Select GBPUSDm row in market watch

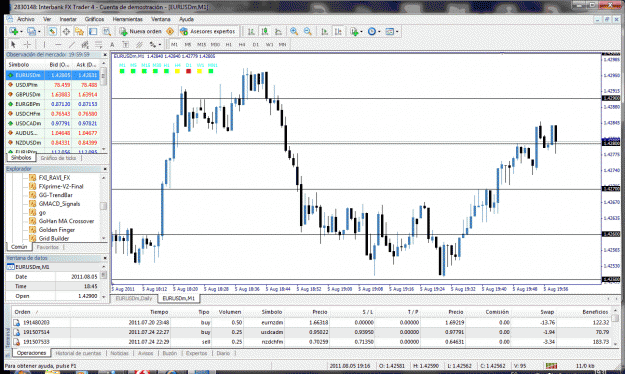(x=53, y=94)
